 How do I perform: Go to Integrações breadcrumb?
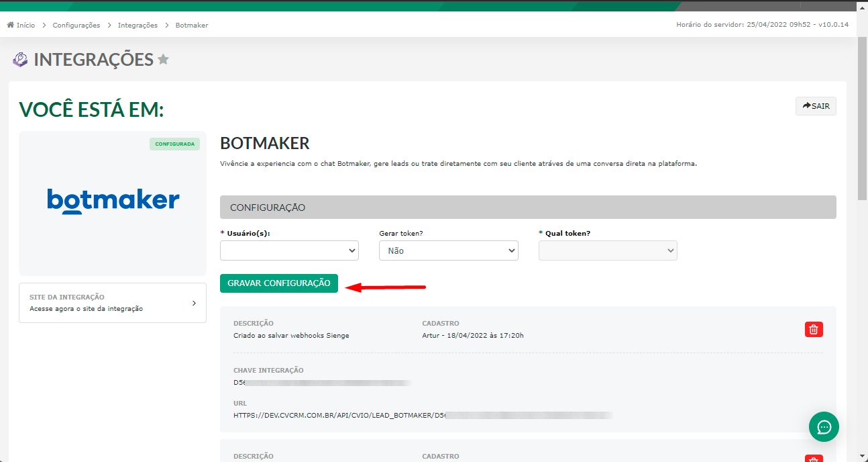coord(138,26)
